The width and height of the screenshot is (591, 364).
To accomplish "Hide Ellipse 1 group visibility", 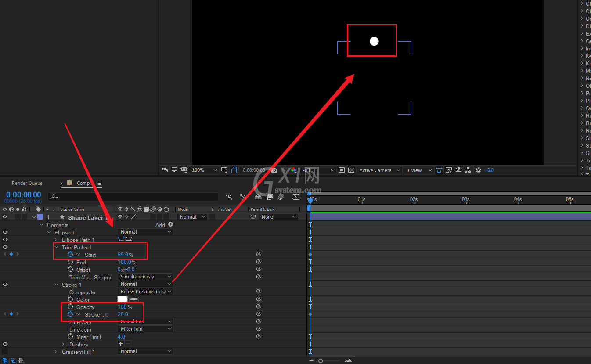I will [5, 232].
